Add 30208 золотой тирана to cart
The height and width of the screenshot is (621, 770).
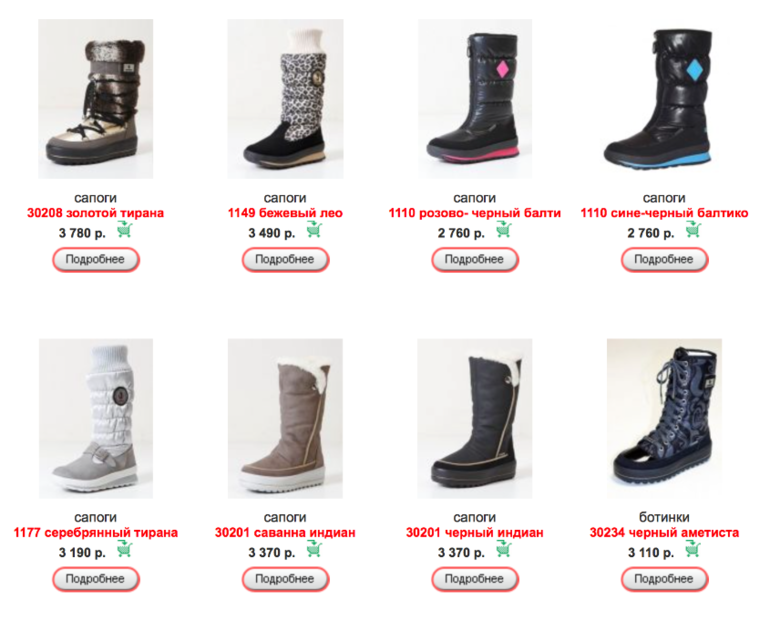(125, 229)
